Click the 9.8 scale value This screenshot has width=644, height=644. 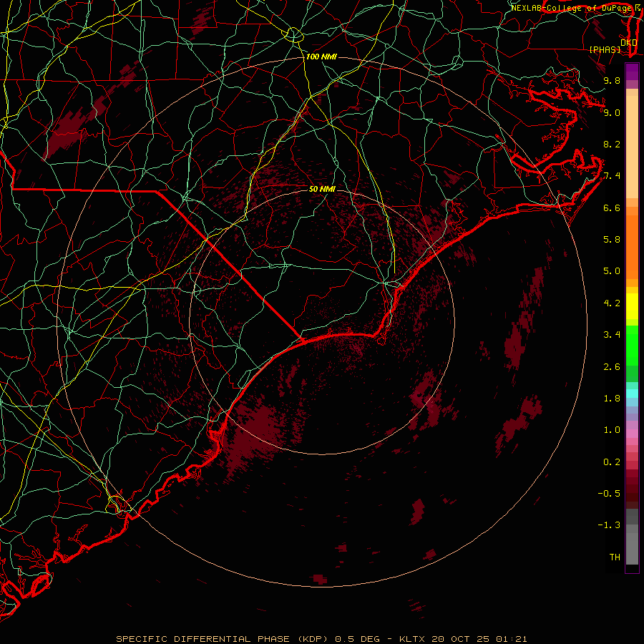pos(612,80)
